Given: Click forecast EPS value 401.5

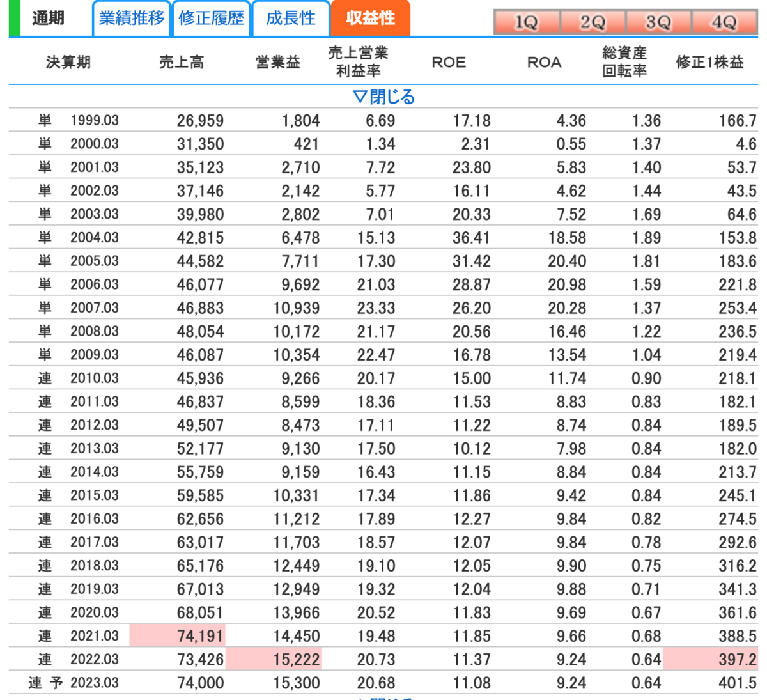Looking at the screenshot, I should pos(738,683).
